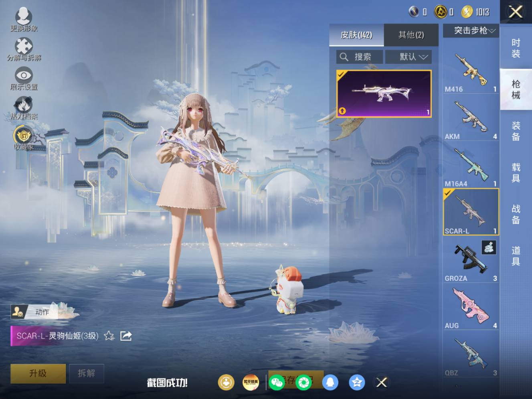Click the 拆解 dismantle button

[x=87, y=373]
